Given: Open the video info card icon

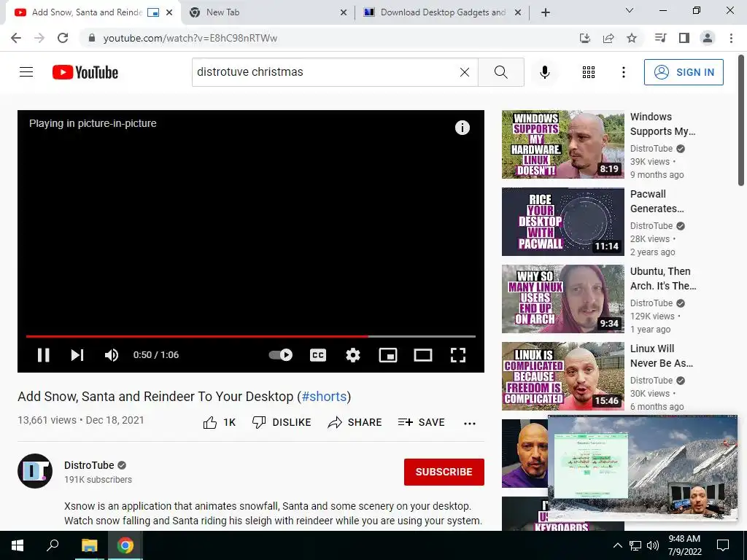Looking at the screenshot, I should click(462, 128).
